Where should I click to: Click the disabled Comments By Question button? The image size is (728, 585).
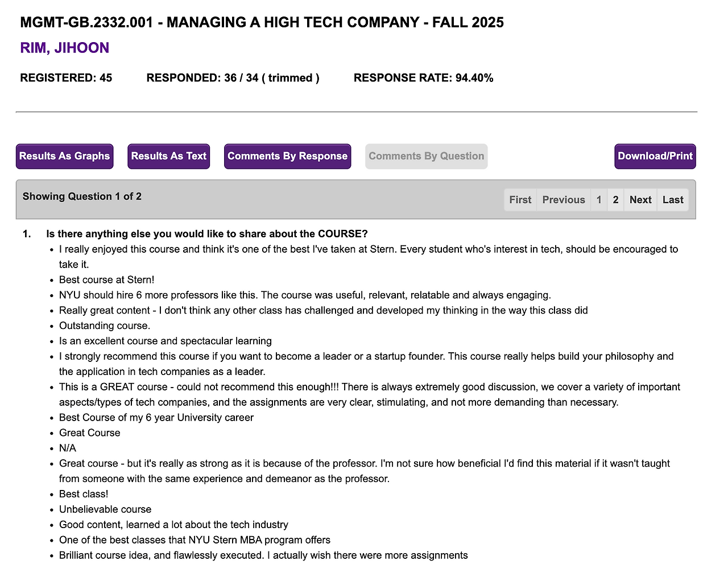[x=426, y=156]
